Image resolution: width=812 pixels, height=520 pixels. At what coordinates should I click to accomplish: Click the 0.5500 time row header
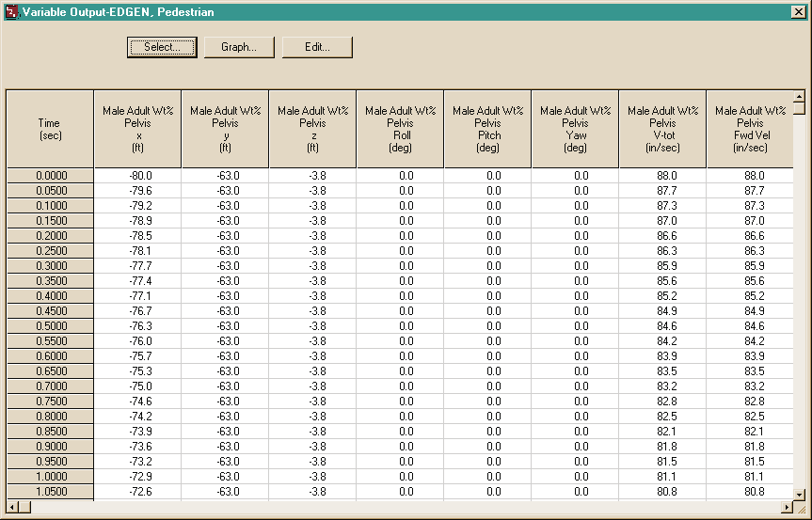coord(50,341)
